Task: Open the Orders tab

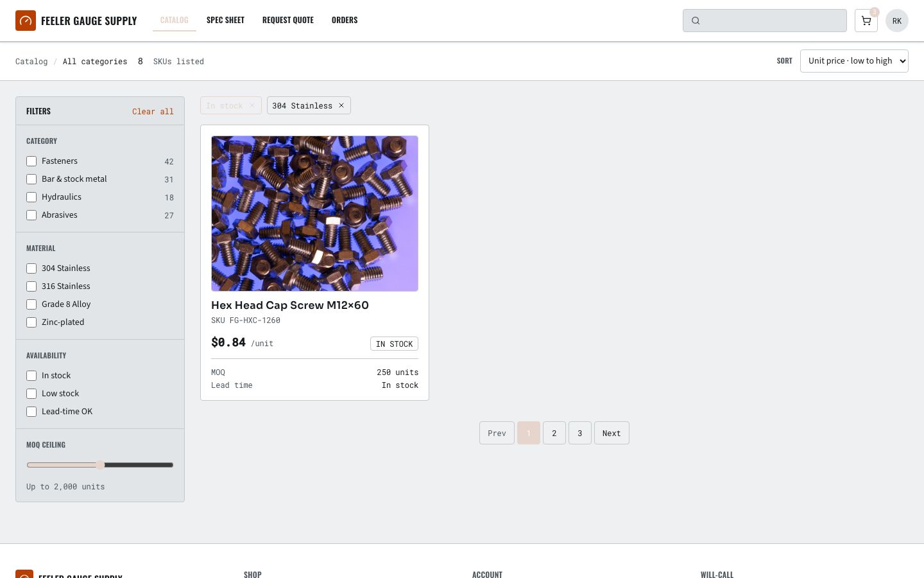Action: coord(345,20)
